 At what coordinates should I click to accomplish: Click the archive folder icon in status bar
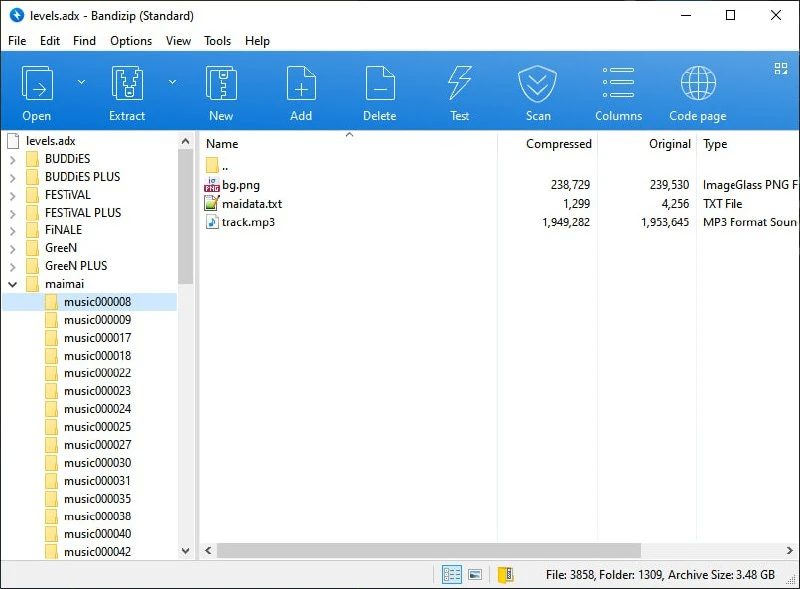506,575
